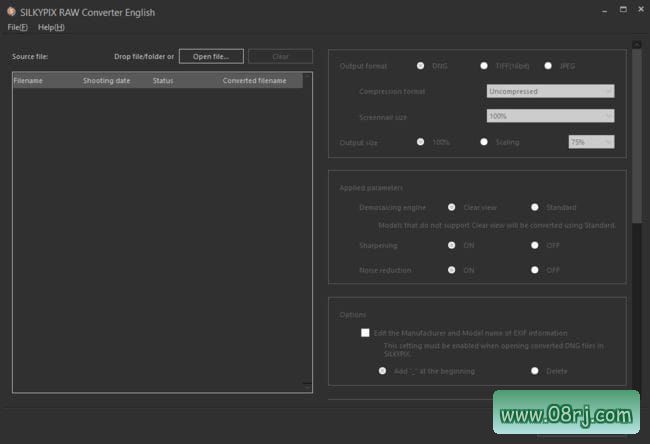Select Scaling output size option
Viewport: 650px width, 444px height.
point(484,142)
